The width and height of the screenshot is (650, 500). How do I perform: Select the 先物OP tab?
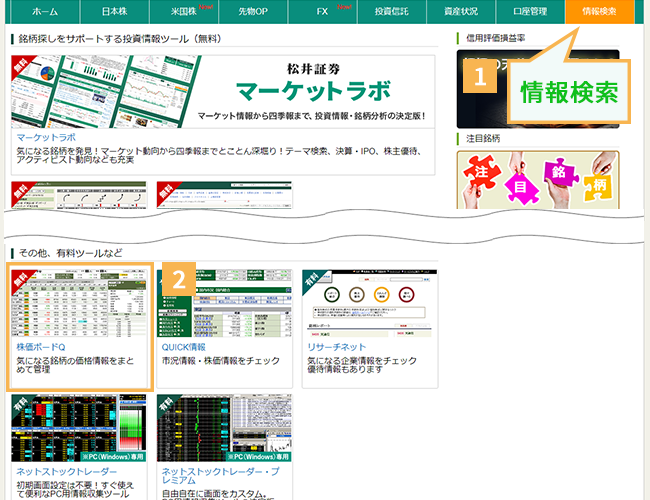[253, 12]
